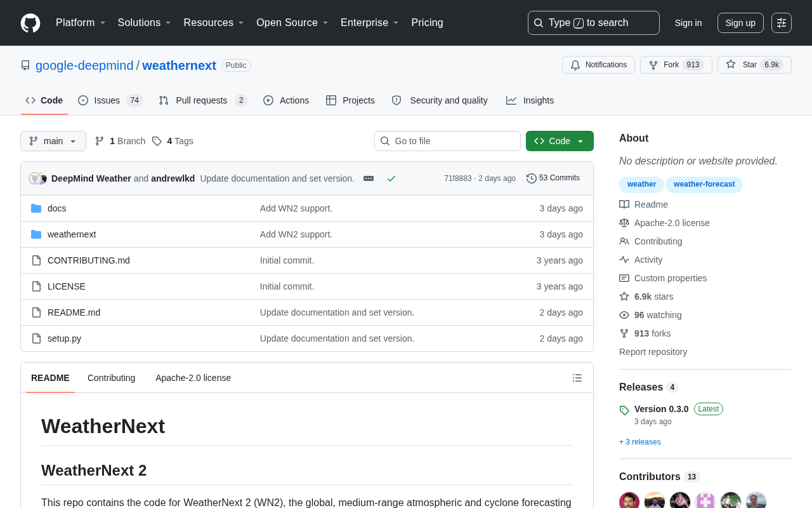Open the 4 Tags link
This screenshot has width=812, height=508.
pyautogui.click(x=173, y=141)
